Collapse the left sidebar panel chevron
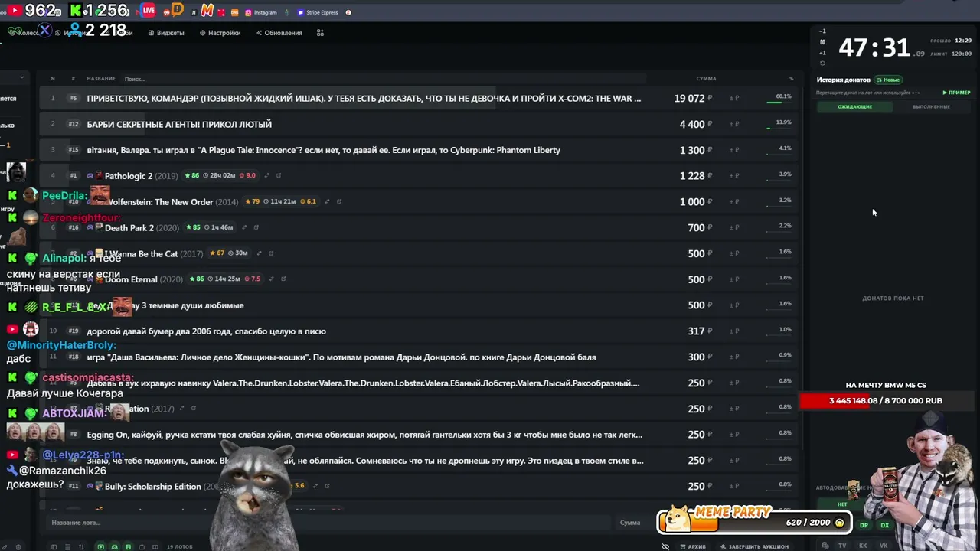 click(x=21, y=77)
